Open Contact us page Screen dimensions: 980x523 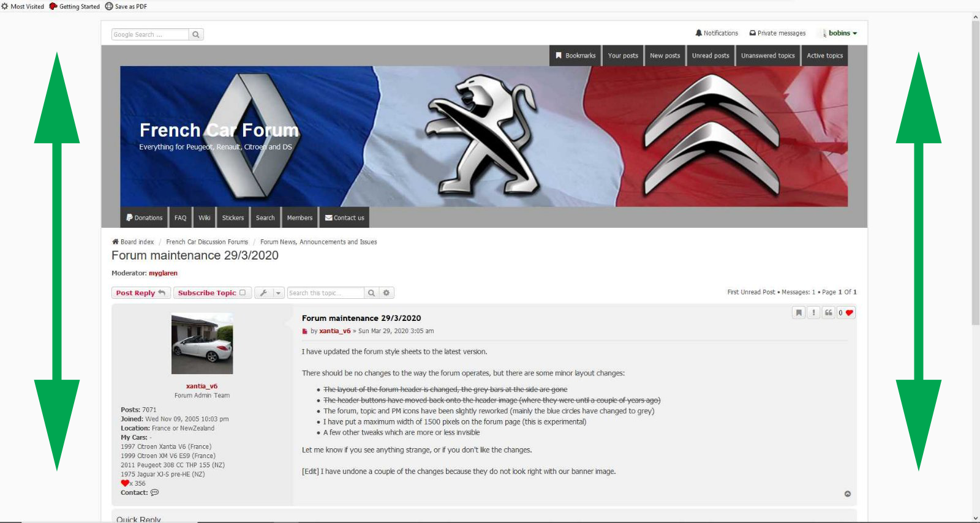pyautogui.click(x=344, y=217)
